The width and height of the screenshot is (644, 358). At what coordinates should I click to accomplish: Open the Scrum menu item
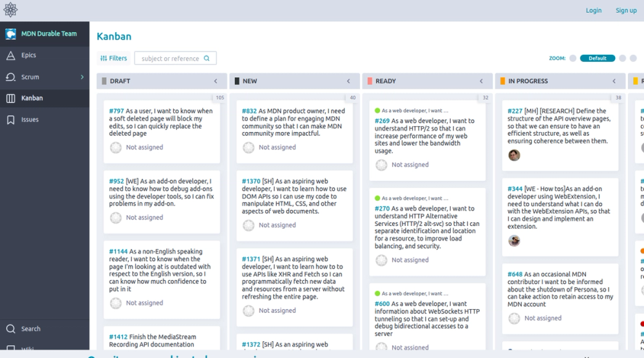[45, 77]
